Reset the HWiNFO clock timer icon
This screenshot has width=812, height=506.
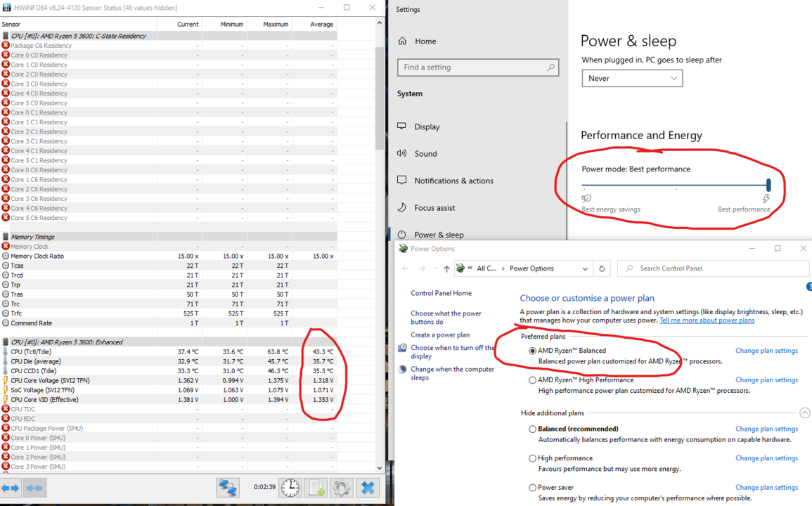coord(290,487)
